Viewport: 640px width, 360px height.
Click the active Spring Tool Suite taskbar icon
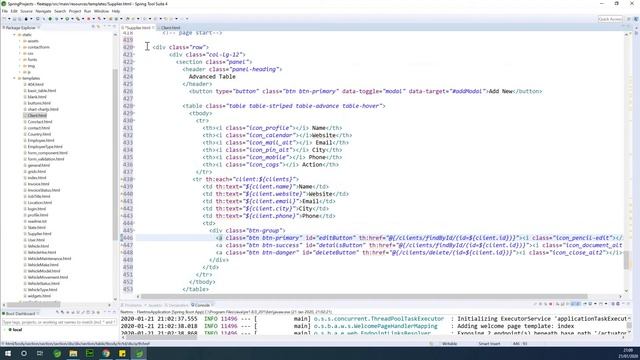139,353
